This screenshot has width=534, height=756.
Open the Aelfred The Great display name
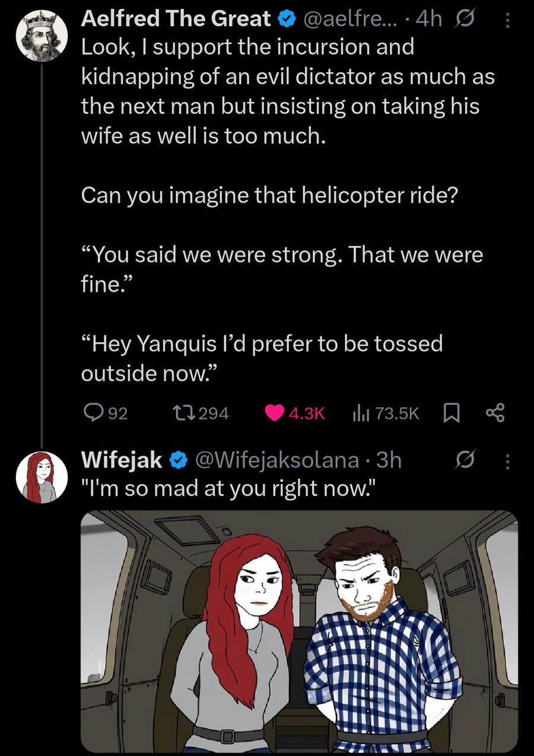176,20
